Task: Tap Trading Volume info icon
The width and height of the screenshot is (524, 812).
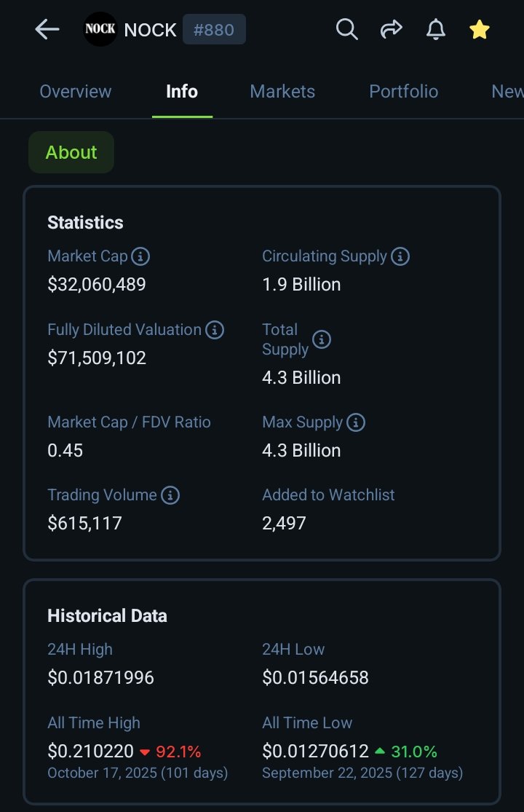Action: pyautogui.click(x=170, y=495)
